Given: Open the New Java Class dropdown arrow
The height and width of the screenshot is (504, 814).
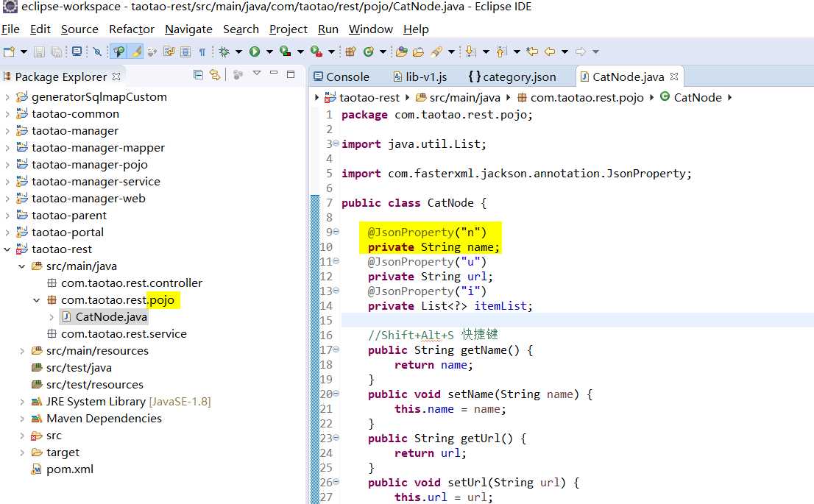Looking at the screenshot, I should coord(383,52).
